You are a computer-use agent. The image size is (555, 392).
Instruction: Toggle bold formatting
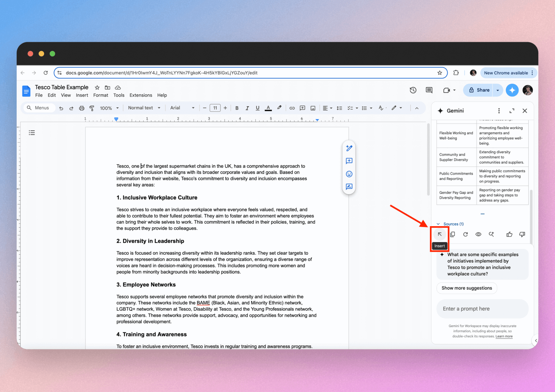237,108
